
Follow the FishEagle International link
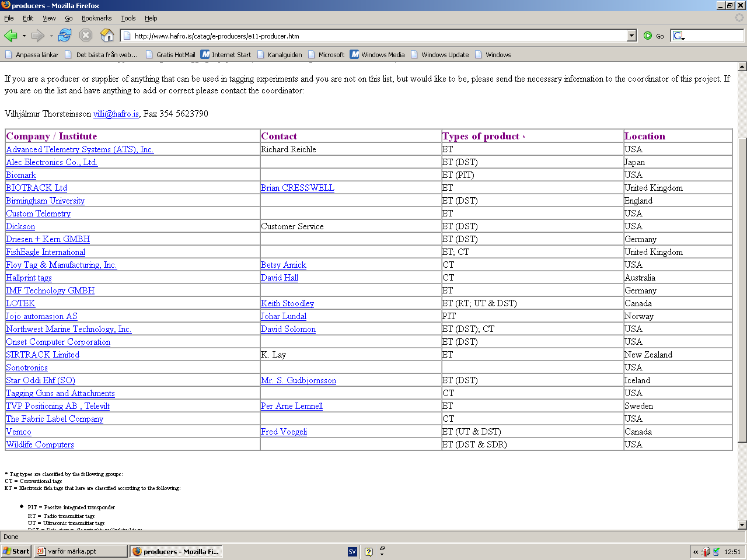point(46,252)
